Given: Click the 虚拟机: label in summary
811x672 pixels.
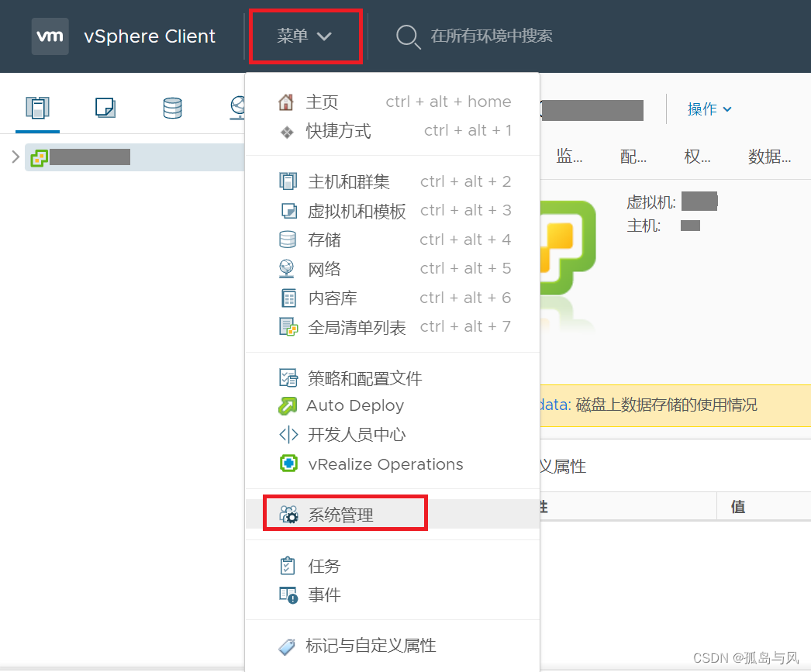Looking at the screenshot, I should (x=651, y=202).
